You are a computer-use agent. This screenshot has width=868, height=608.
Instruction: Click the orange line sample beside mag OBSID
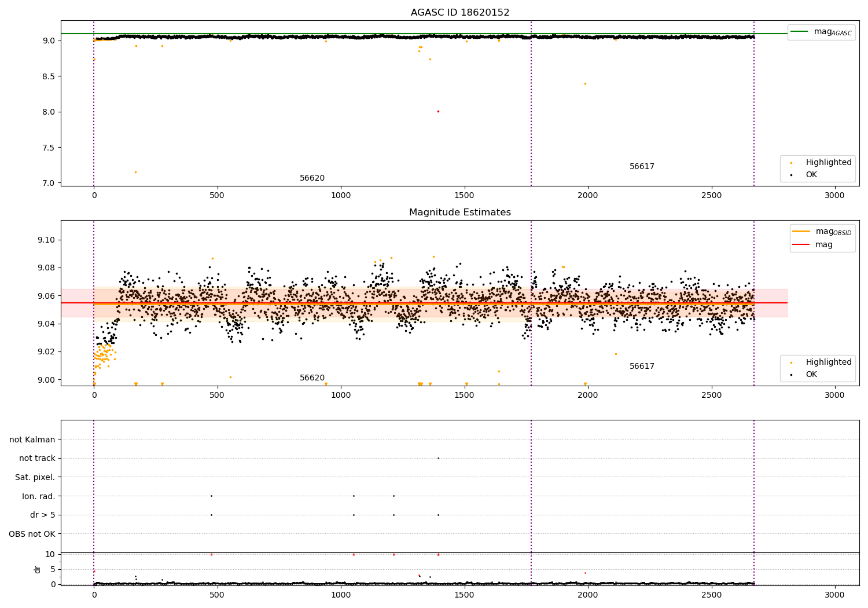tap(801, 232)
